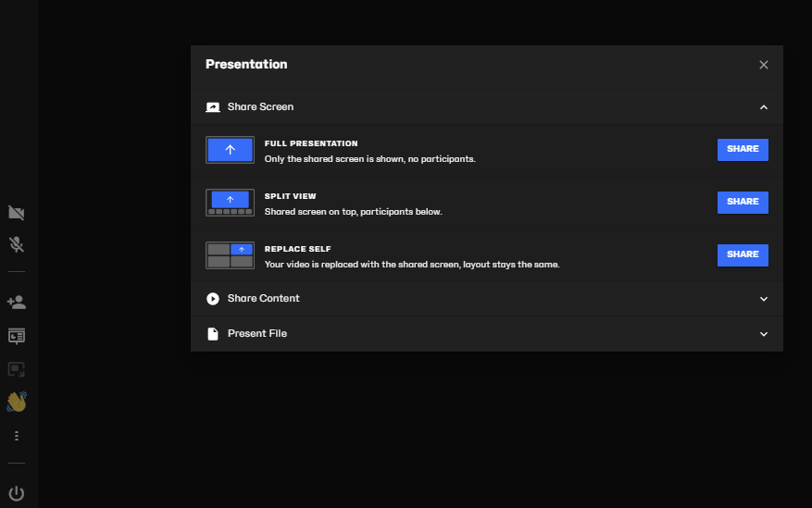Open the add participant icon
The width and height of the screenshot is (812, 508).
coord(17,302)
